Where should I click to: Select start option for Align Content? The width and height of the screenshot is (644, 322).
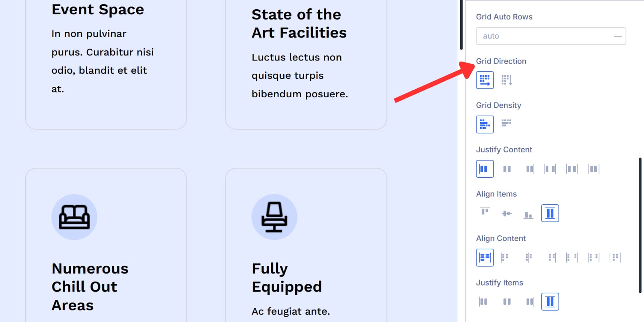point(485,257)
